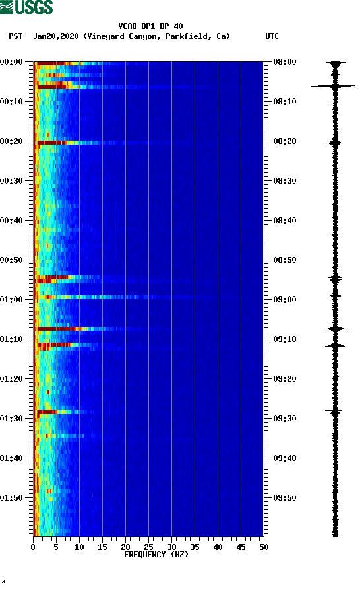Click the '00:20' PST time label
364x589 pixels.
pos(12,141)
